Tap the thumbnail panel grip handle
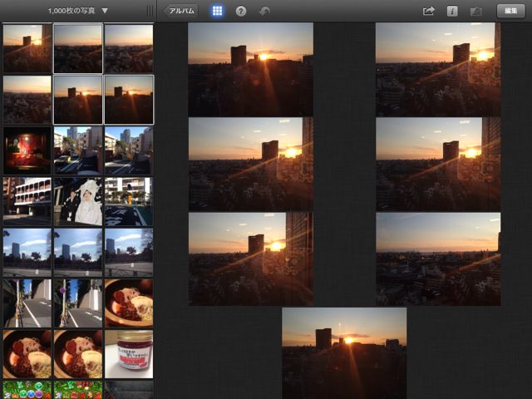532x399 pixels. pyautogui.click(x=150, y=11)
